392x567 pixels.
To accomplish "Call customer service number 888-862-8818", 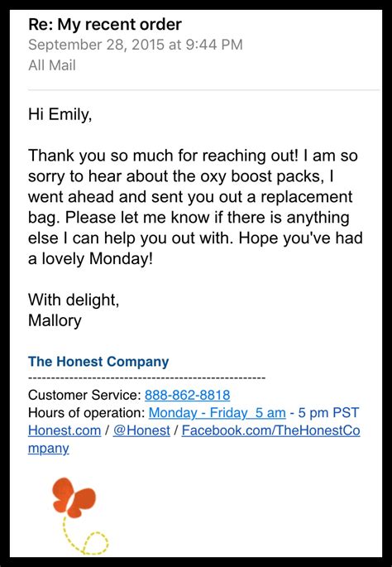I will click(187, 395).
